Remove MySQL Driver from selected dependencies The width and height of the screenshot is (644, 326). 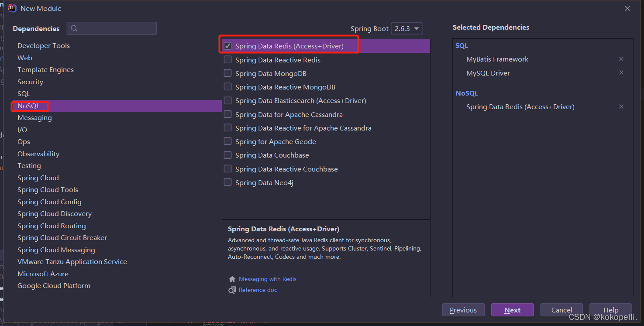pos(621,72)
